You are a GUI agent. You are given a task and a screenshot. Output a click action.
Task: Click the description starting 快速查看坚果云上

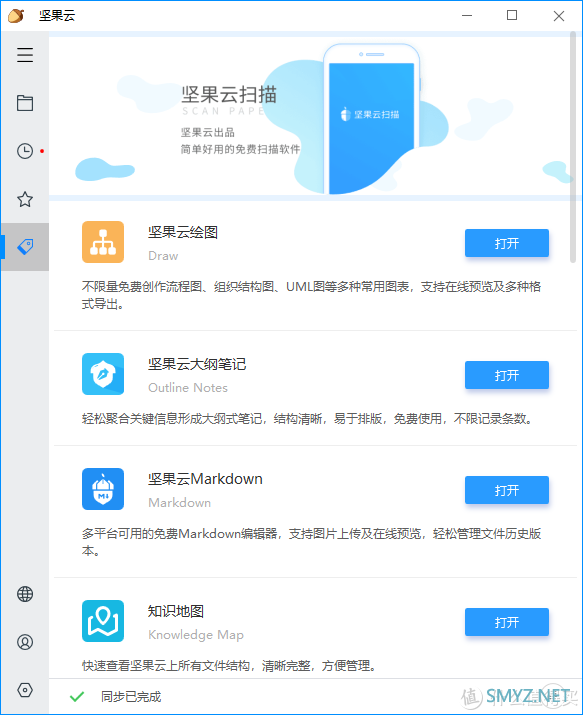pyautogui.click(x=230, y=666)
